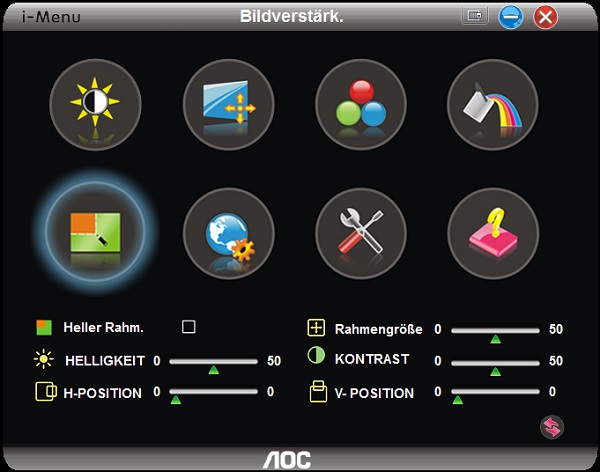Enable the Heller Rahm. checkbox

tap(189, 327)
